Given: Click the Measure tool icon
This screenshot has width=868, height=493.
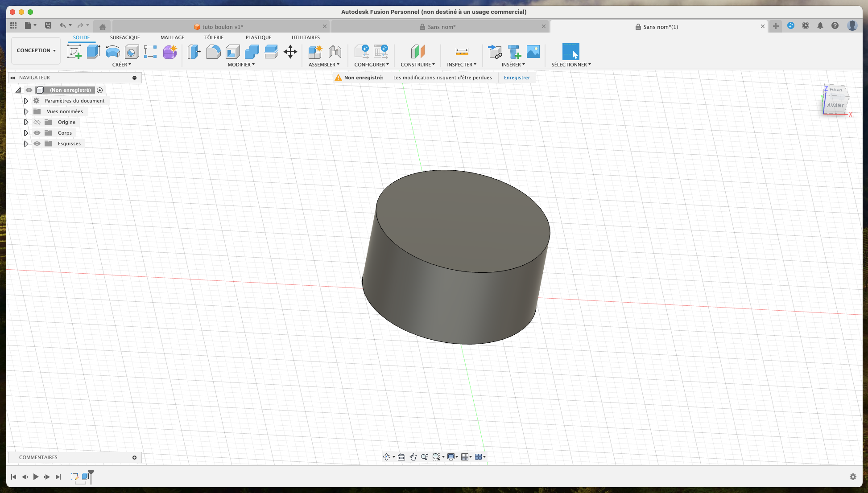Looking at the screenshot, I should 462,52.
